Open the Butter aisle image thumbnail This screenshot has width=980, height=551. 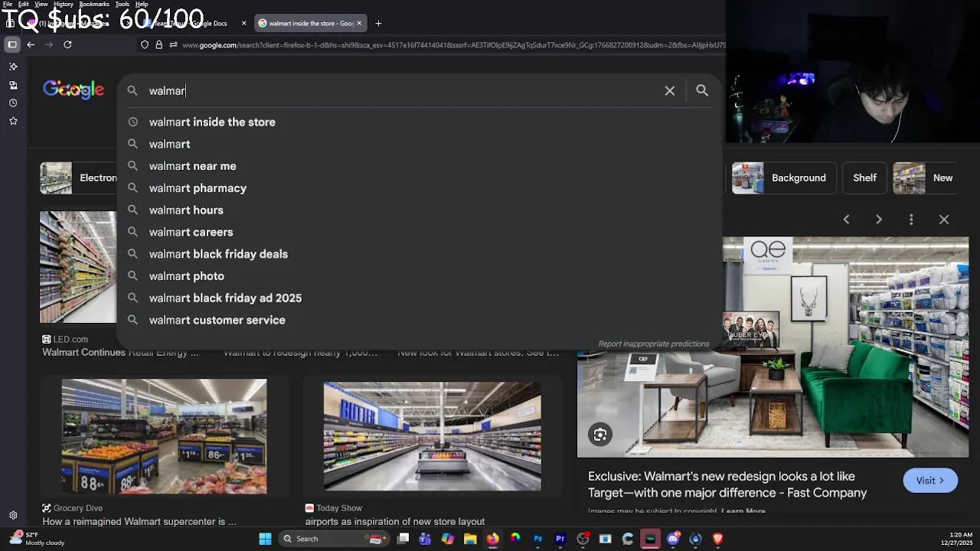tap(432, 436)
